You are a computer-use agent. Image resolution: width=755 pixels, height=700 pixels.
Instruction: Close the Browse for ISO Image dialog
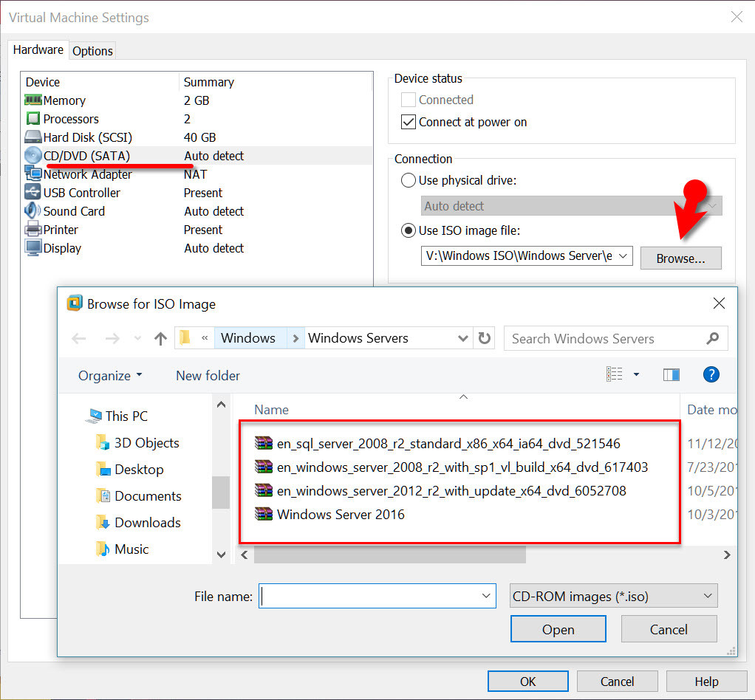click(x=719, y=303)
